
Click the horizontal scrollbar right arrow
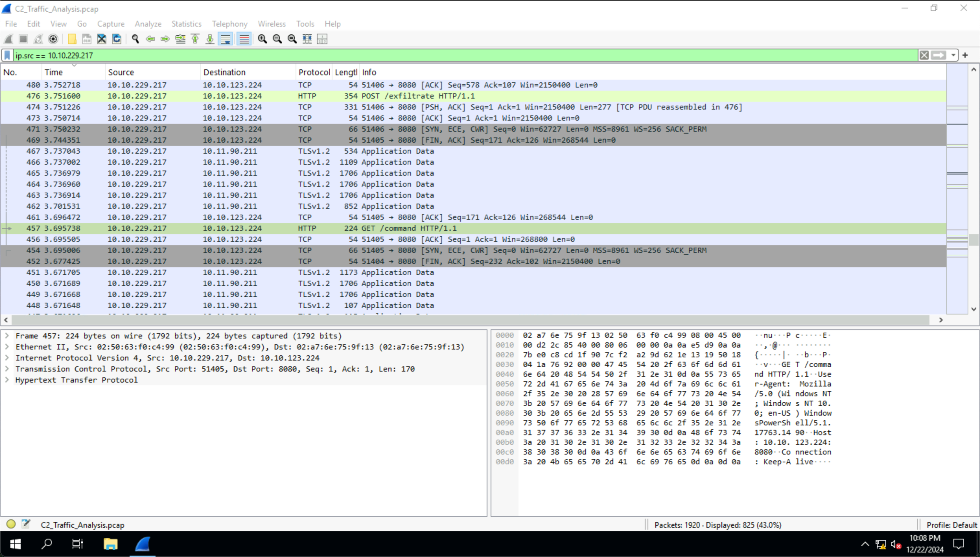pyautogui.click(x=941, y=320)
